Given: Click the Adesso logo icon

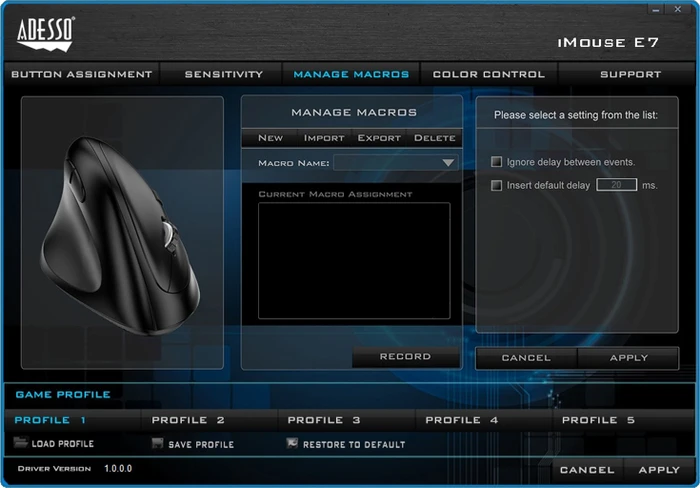Looking at the screenshot, I should click(46, 34).
